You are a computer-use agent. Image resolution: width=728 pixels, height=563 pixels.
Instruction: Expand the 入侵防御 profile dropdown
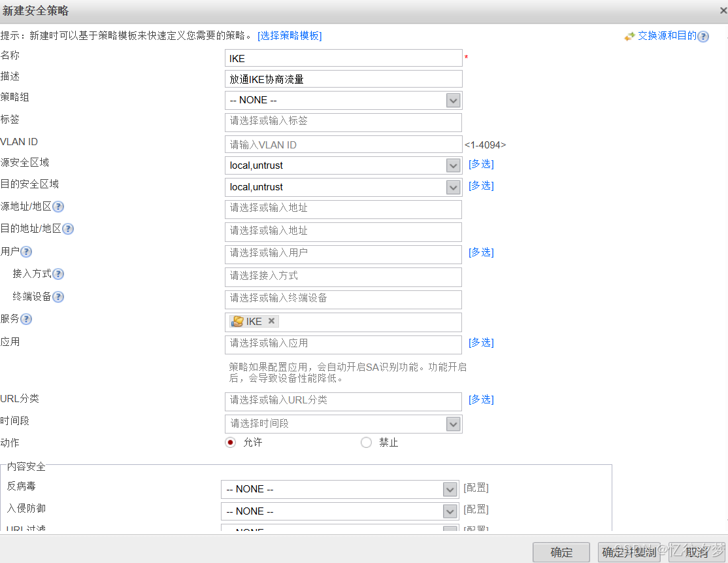pos(450,511)
